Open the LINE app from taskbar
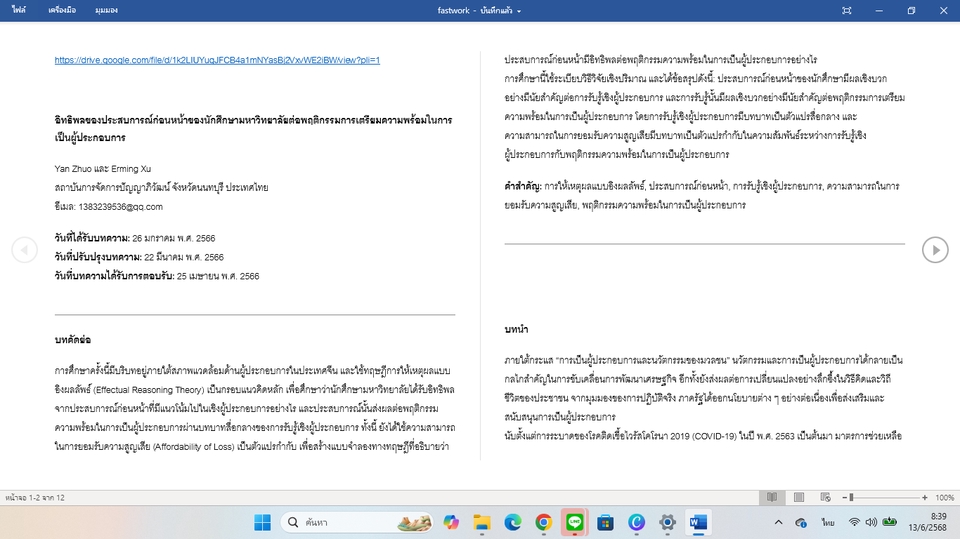 [x=574, y=522]
